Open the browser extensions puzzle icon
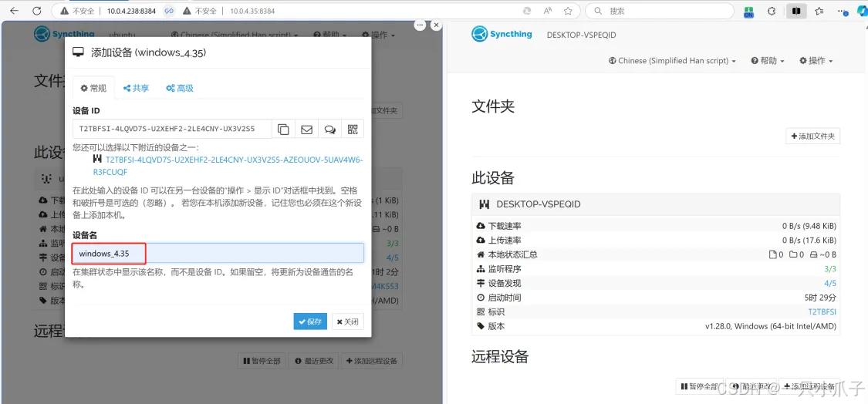This screenshot has width=868, height=404. point(771,11)
